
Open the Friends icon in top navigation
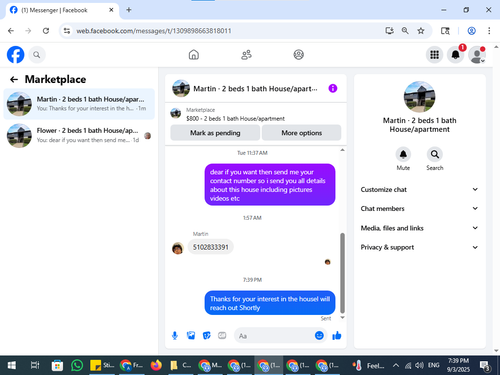point(246,55)
